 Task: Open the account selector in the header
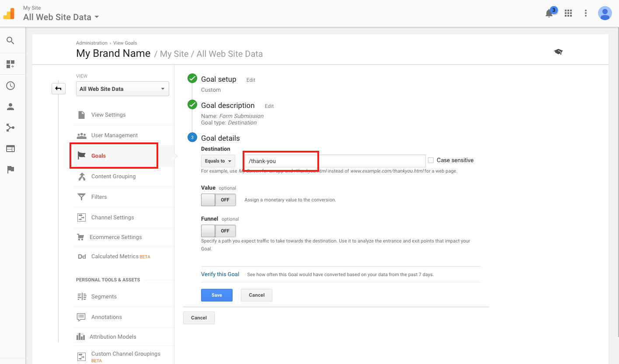(x=61, y=17)
